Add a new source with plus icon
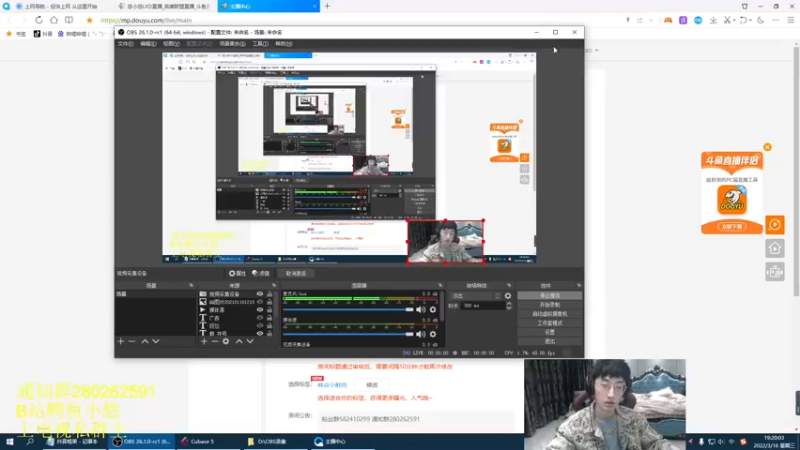The height and width of the screenshot is (450, 800). 204,341
